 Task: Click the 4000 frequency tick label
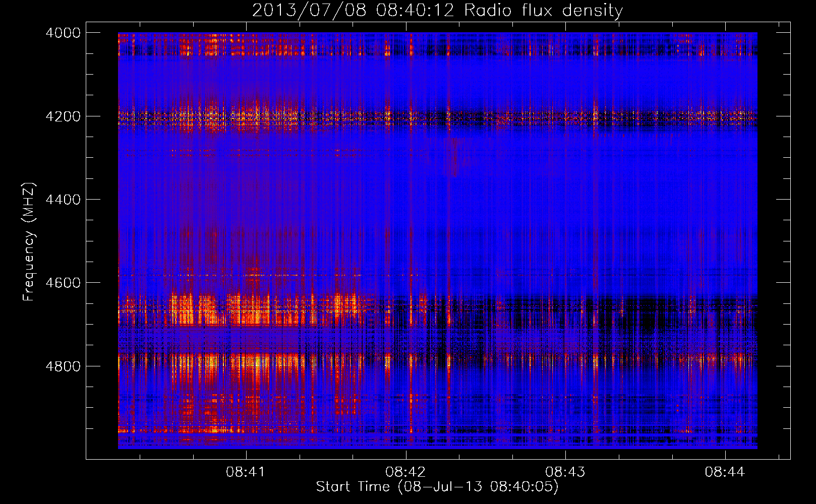click(x=63, y=33)
